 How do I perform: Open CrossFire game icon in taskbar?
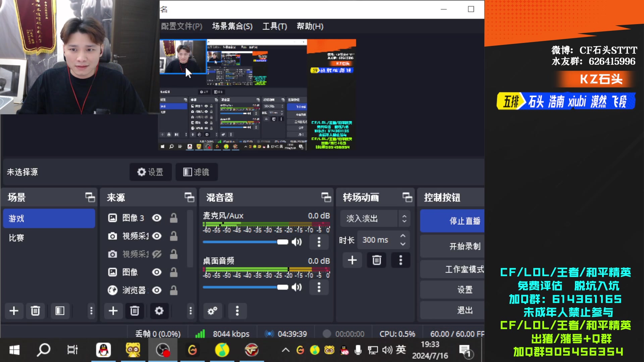click(252, 350)
